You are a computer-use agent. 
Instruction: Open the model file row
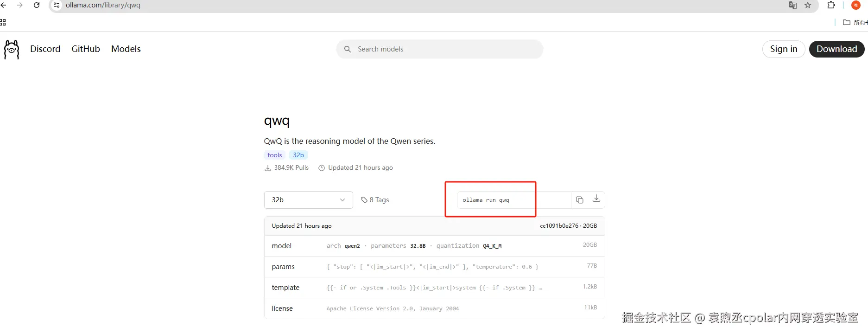[434, 246]
